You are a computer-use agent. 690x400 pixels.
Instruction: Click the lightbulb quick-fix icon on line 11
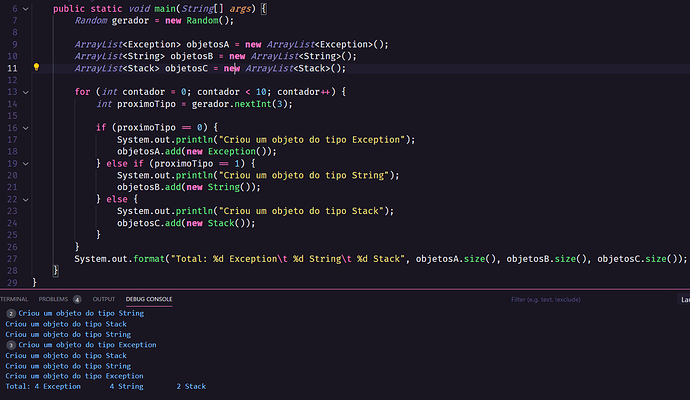tap(37, 67)
